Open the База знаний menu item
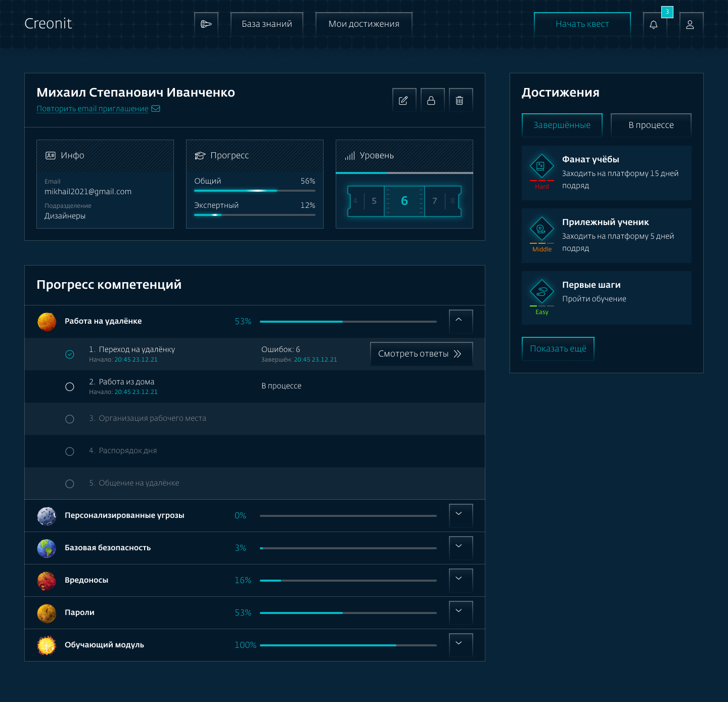The height and width of the screenshot is (702, 728). pyautogui.click(x=266, y=24)
